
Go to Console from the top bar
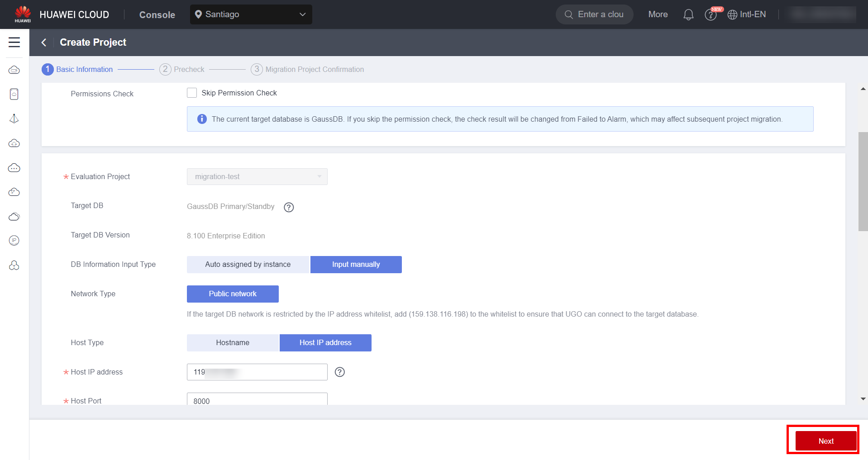157,14
